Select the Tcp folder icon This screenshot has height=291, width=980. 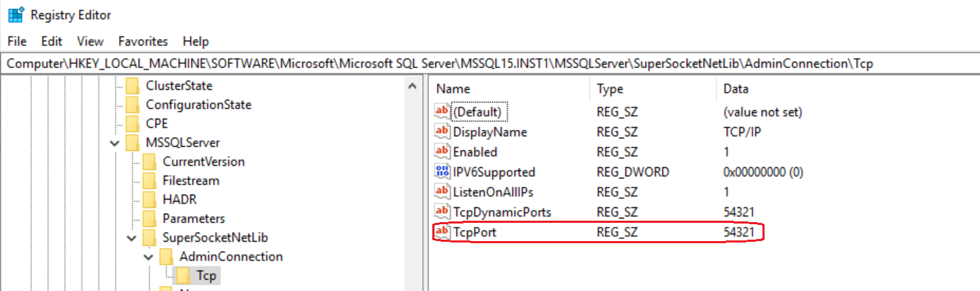pos(184,276)
